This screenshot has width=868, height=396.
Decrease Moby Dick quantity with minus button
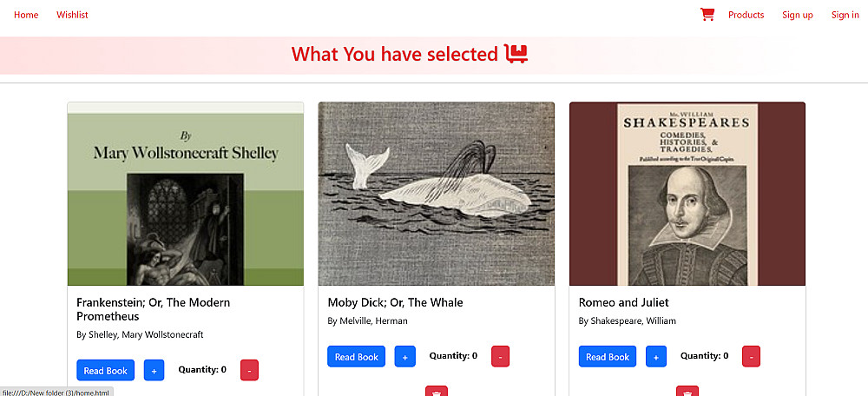point(500,356)
